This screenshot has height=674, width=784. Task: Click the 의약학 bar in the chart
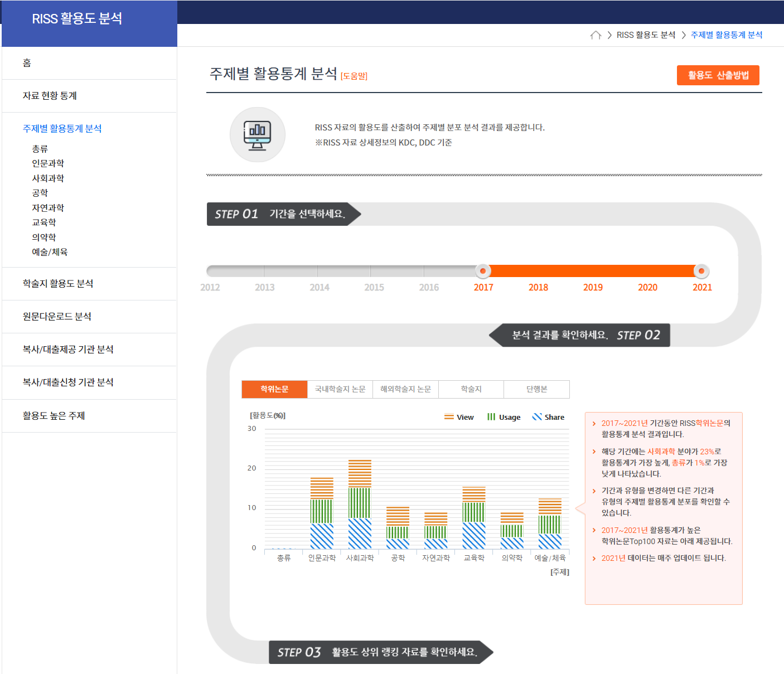pyautogui.click(x=512, y=531)
